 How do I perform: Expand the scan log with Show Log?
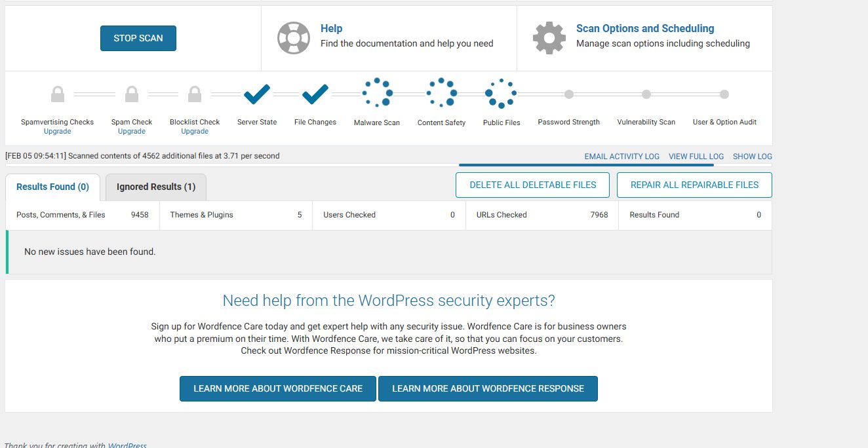[x=752, y=157]
